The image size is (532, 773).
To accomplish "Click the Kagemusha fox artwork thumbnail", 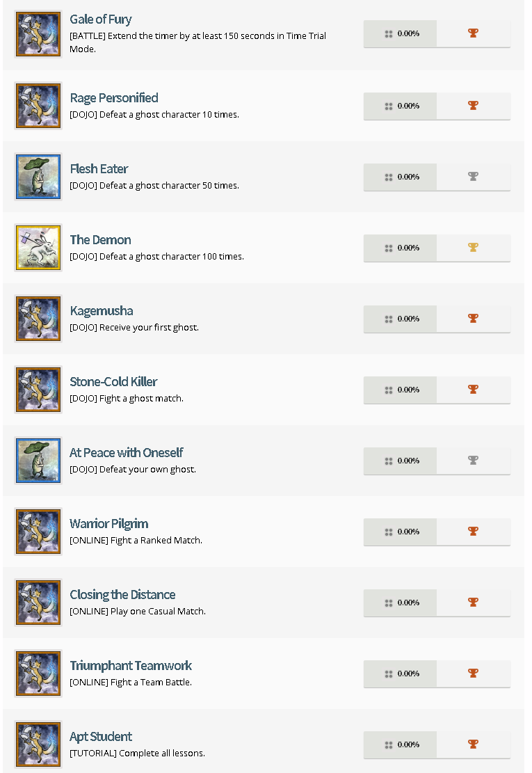I will tap(38, 319).
